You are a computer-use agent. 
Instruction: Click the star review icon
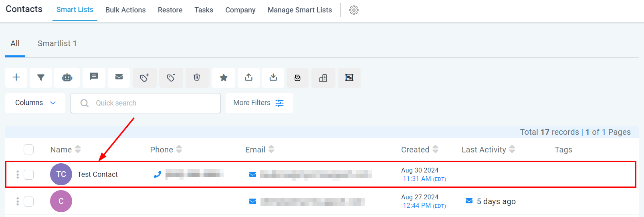point(224,77)
